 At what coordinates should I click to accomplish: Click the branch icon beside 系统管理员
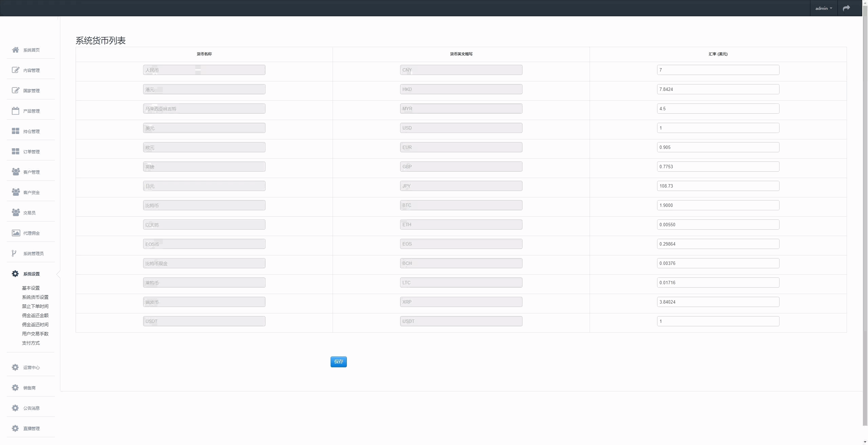(14, 253)
